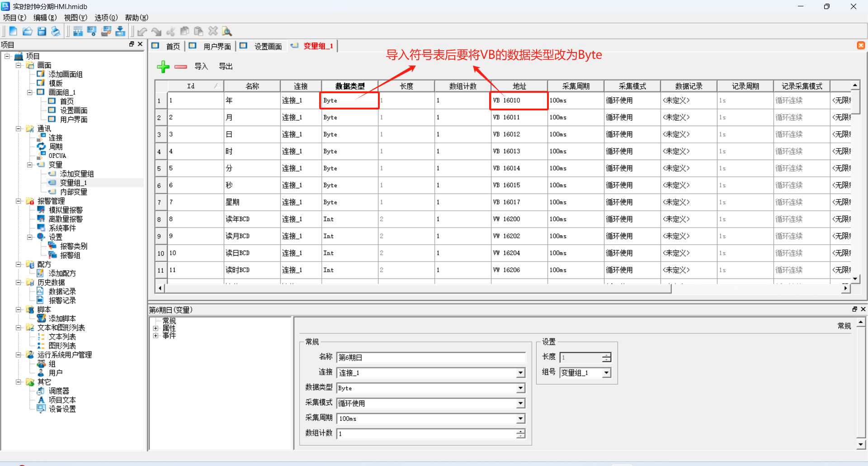Sort by the 数据类型 column header
Viewport: 868px width, 466px height.
pyautogui.click(x=350, y=86)
